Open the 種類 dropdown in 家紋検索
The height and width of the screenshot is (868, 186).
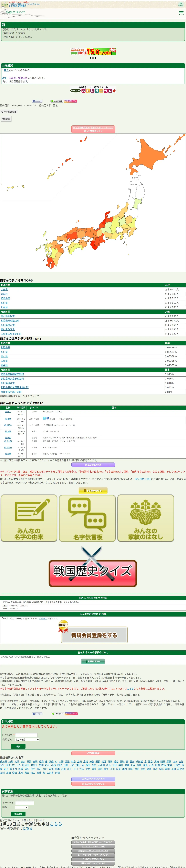coord(22,807)
